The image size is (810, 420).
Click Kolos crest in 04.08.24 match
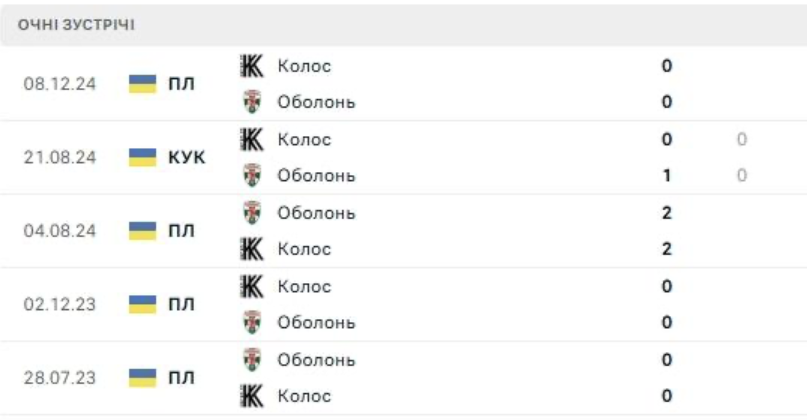pyautogui.click(x=252, y=249)
